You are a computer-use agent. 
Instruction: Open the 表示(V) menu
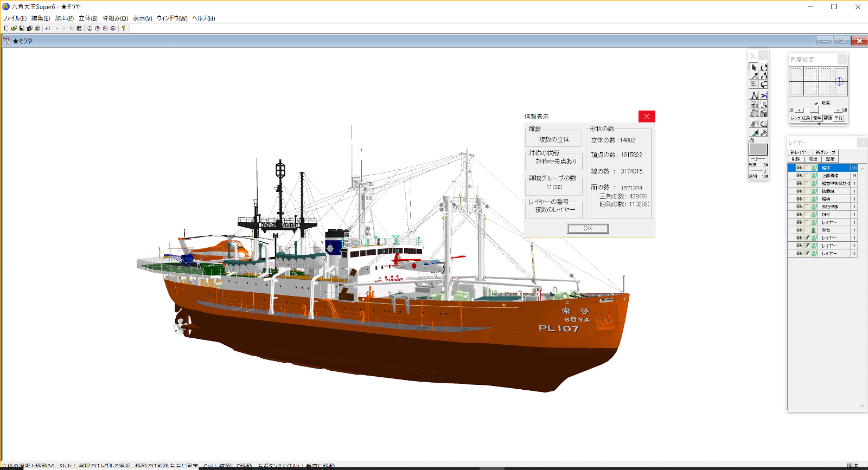point(143,18)
